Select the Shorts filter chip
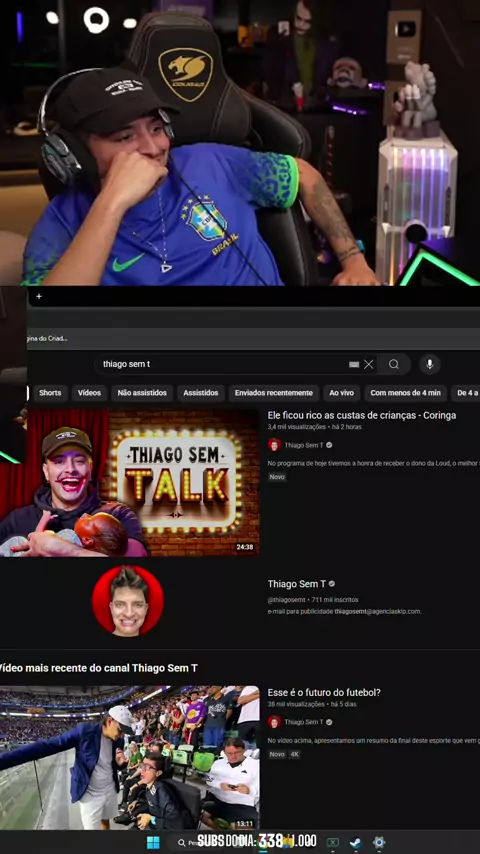480x854 pixels. click(50, 393)
